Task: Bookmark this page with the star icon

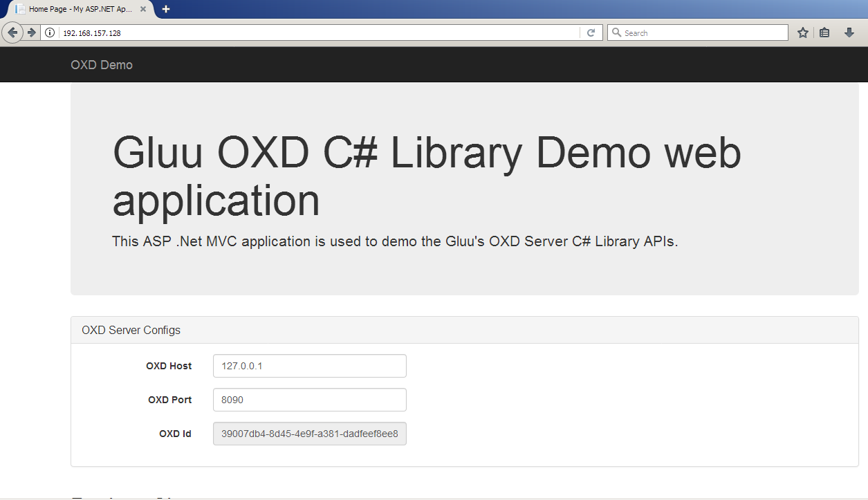Action: click(x=803, y=33)
